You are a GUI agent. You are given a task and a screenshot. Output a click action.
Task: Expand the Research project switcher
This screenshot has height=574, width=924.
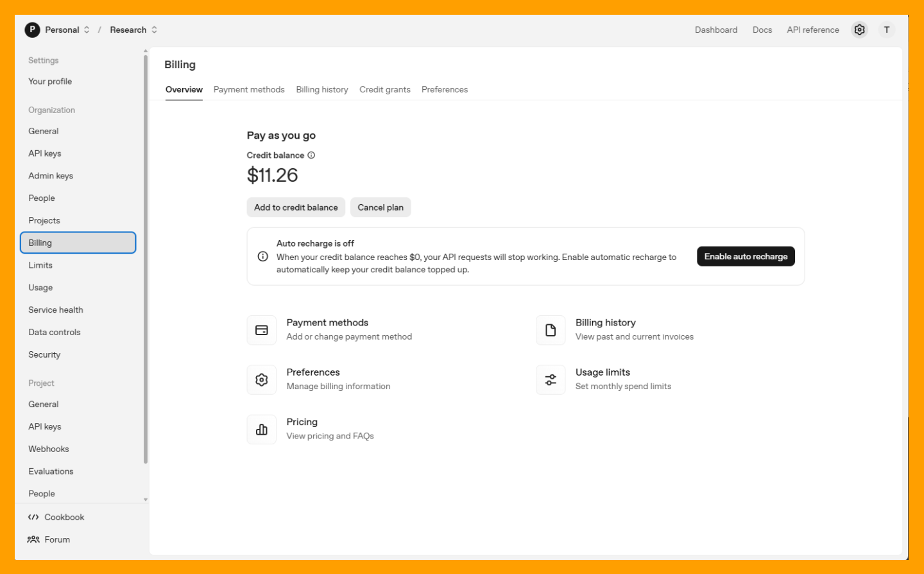pyautogui.click(x=155, y=30)
